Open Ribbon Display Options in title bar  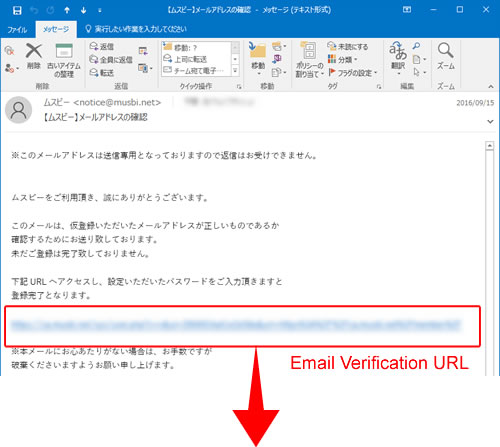coord(407,10)
